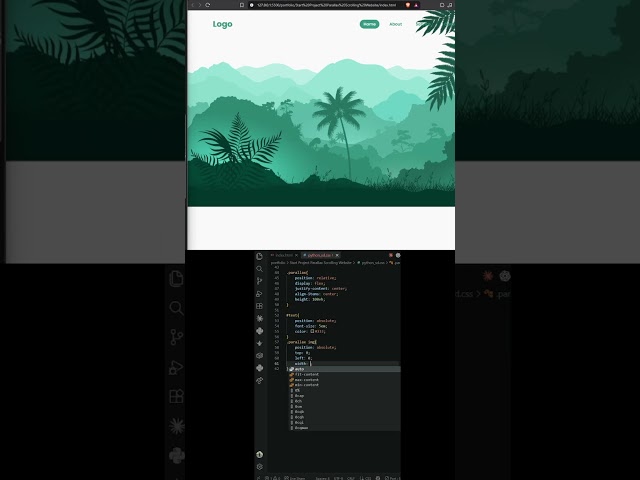Image resolution: width=640 pixels, height=480 pixels.
Task: Open the Extensions icon in the activity bar
Action: 259,306
